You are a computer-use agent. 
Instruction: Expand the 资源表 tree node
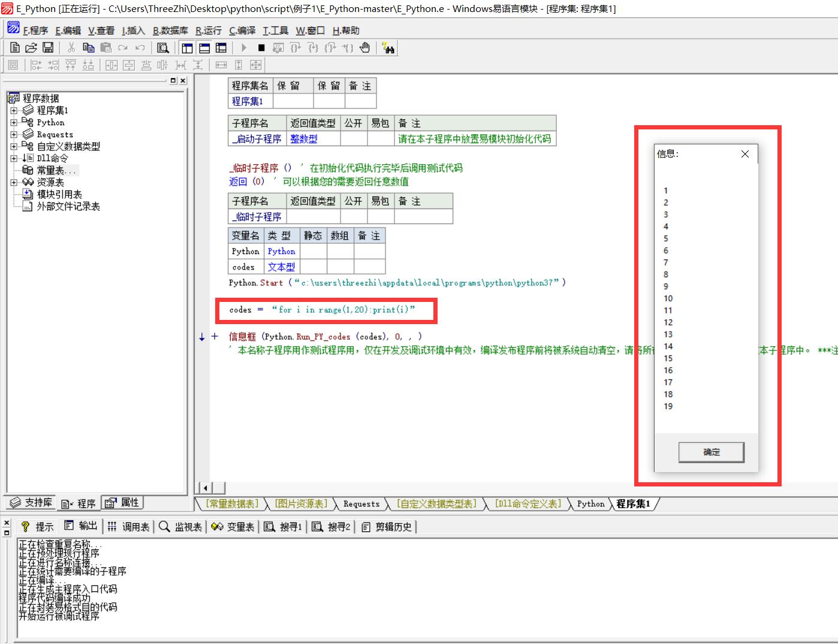click(x=14, y=182)
